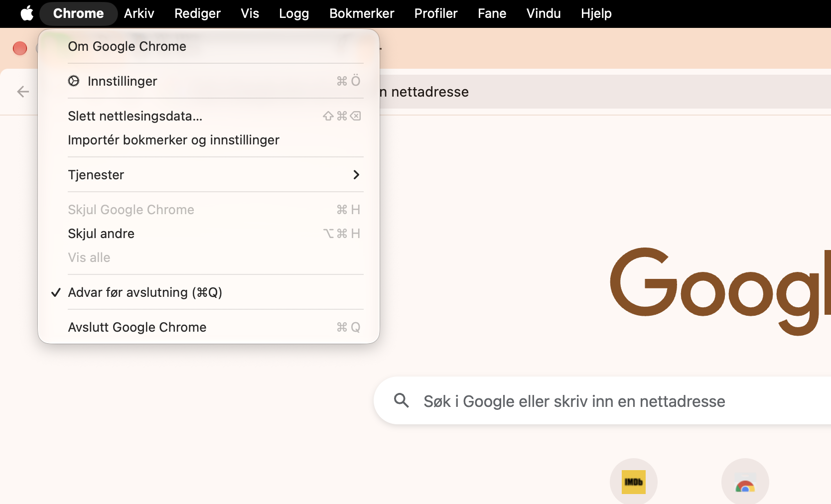The width and height of the screenshot is (831, 504).
Task: Select Skjul andre
Action: (x=209, y=234)
